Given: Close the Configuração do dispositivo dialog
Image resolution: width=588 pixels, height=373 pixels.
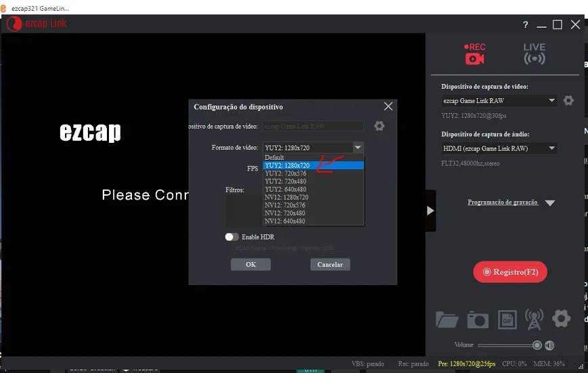Looking at the screenshot, I should pyautogui.click(x=388, y=106).
